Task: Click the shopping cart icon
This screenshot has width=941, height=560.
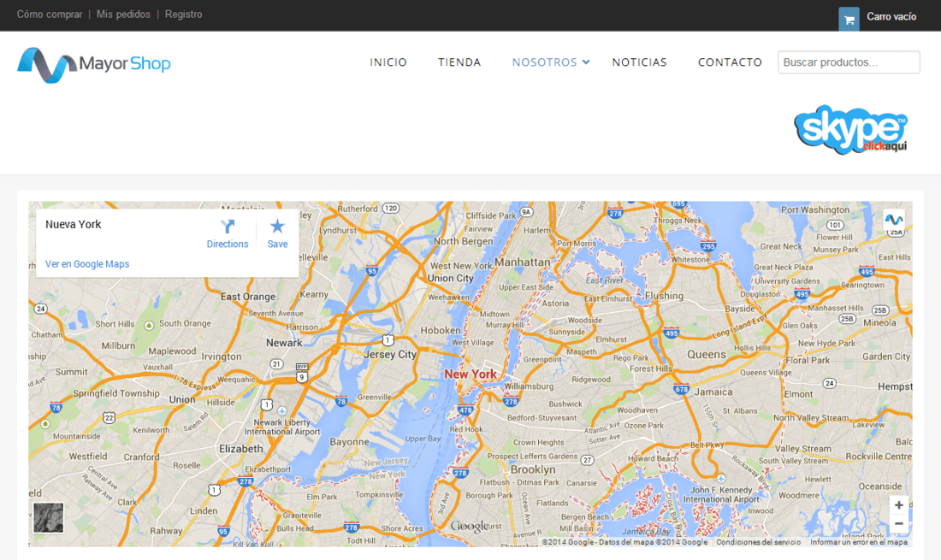Action: (849, 19)
